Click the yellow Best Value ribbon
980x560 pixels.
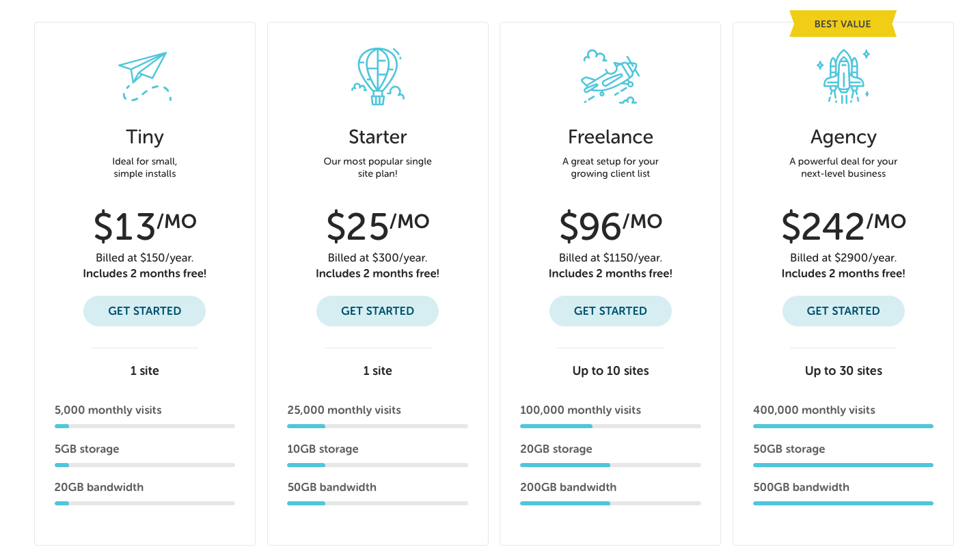[x=843, y=24]
